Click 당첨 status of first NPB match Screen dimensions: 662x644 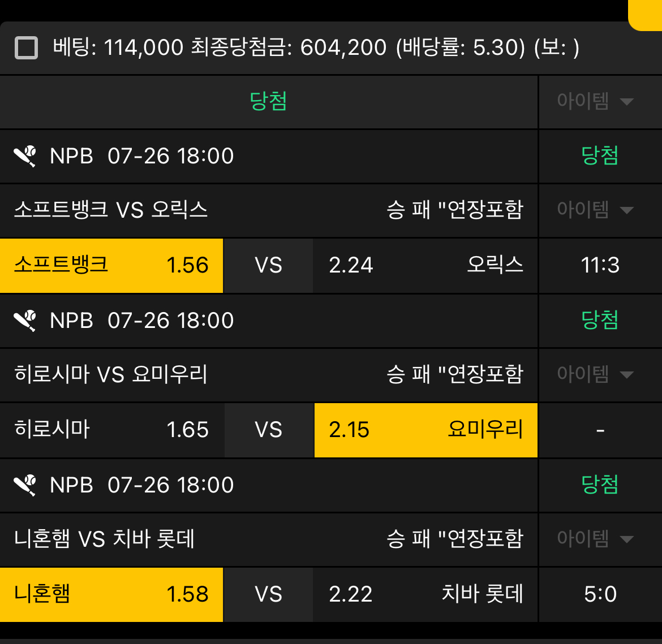pyautogui.click(x=600, y=155)
